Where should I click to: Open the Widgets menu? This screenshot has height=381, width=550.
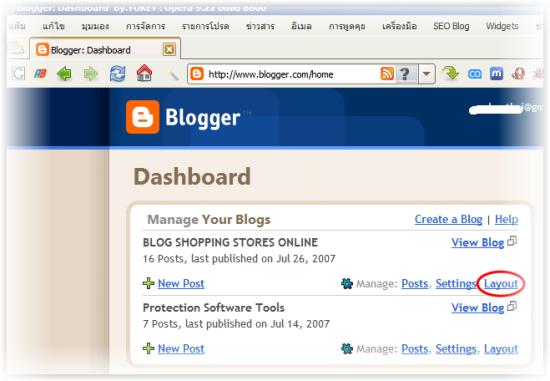(x=502, y=26)
